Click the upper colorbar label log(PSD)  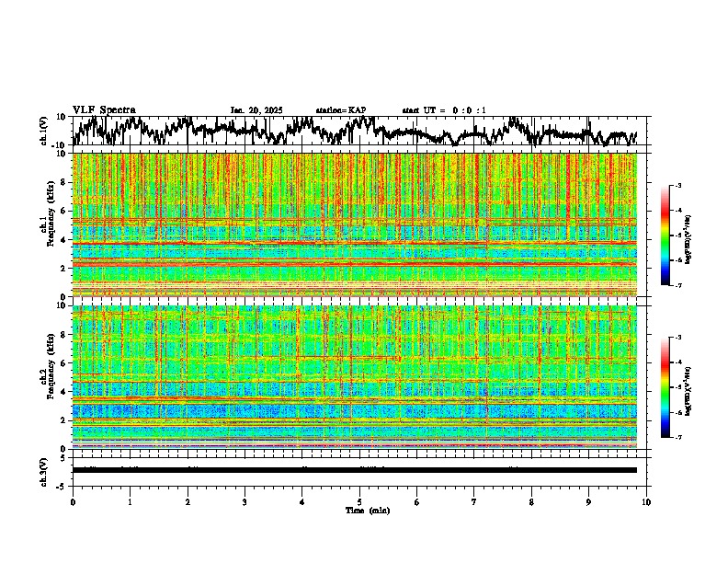(688, 240)
